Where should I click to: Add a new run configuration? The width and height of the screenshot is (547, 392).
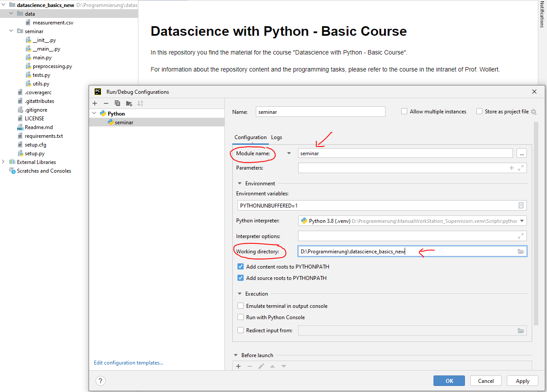(95, 103)
